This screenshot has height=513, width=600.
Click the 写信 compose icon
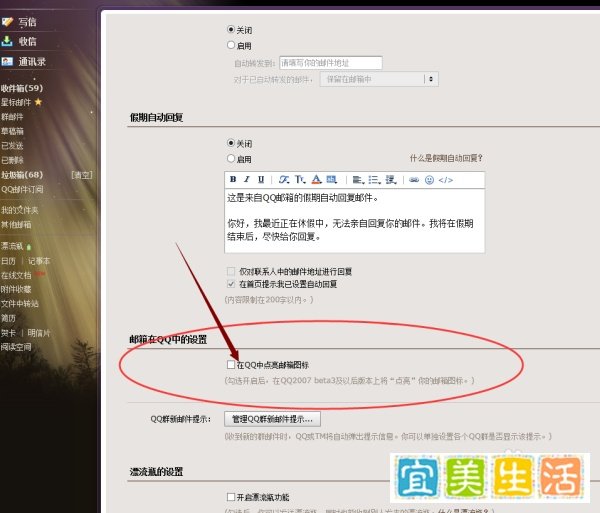(7, 22)
